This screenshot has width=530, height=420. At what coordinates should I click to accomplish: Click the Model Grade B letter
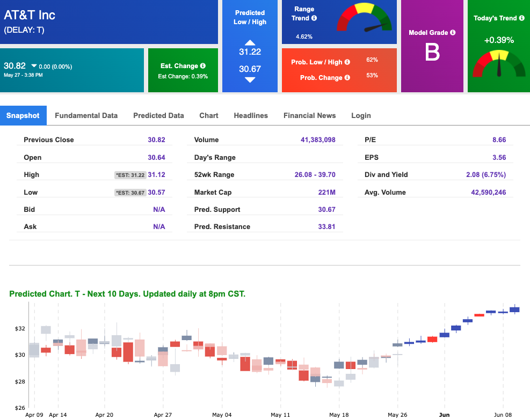(x=432, y=52)
